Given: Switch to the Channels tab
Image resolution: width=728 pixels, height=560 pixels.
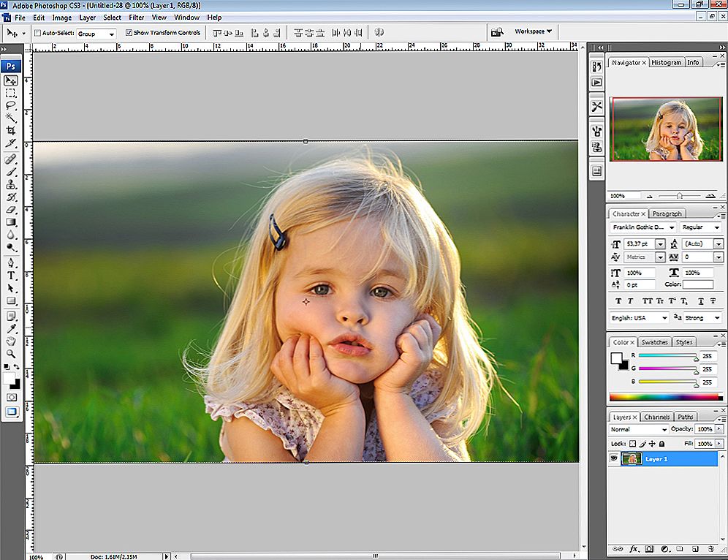Looking at the screenshot, I should coord(657,417).
